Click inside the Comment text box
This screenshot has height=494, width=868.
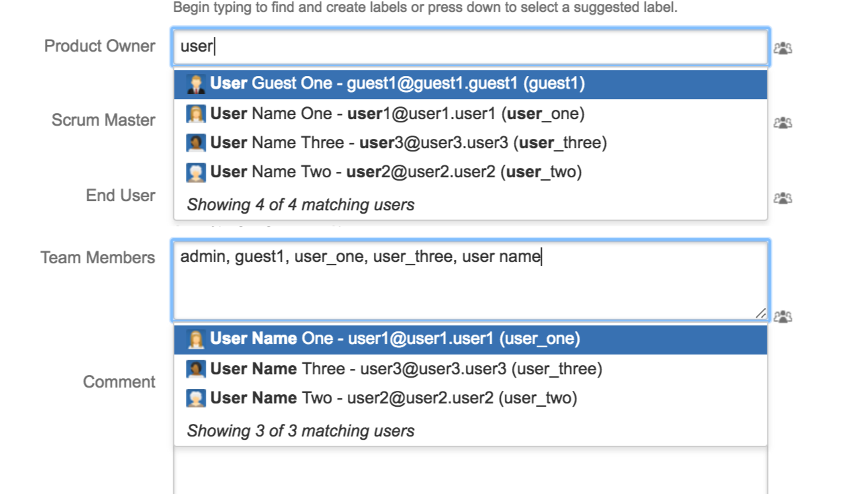[x=470, y=470]
